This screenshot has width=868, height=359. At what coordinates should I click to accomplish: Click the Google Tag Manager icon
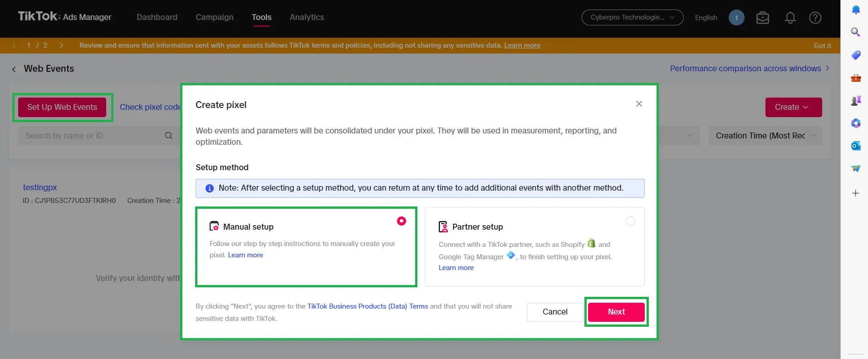(x=511, y=255)
